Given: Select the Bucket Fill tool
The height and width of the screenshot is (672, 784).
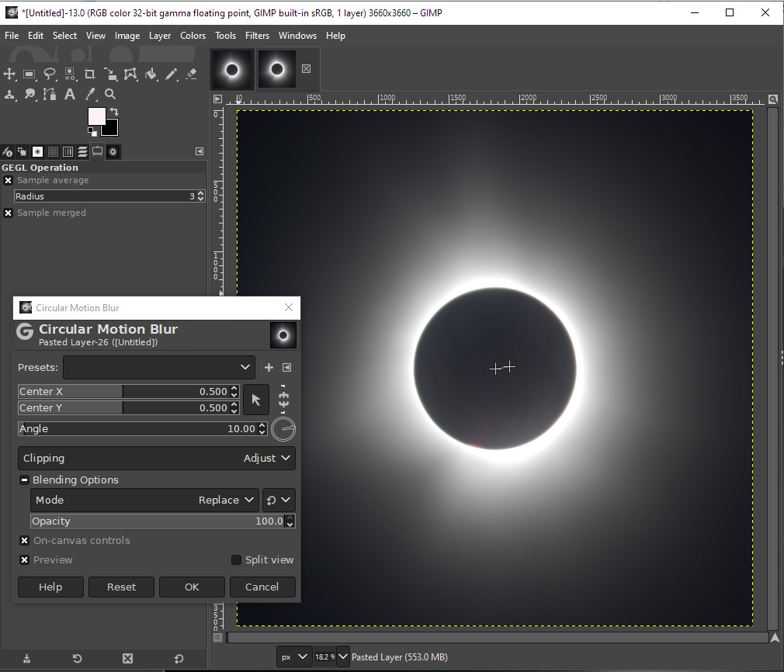Looking at the screenshot, I should tap(151, 74).
